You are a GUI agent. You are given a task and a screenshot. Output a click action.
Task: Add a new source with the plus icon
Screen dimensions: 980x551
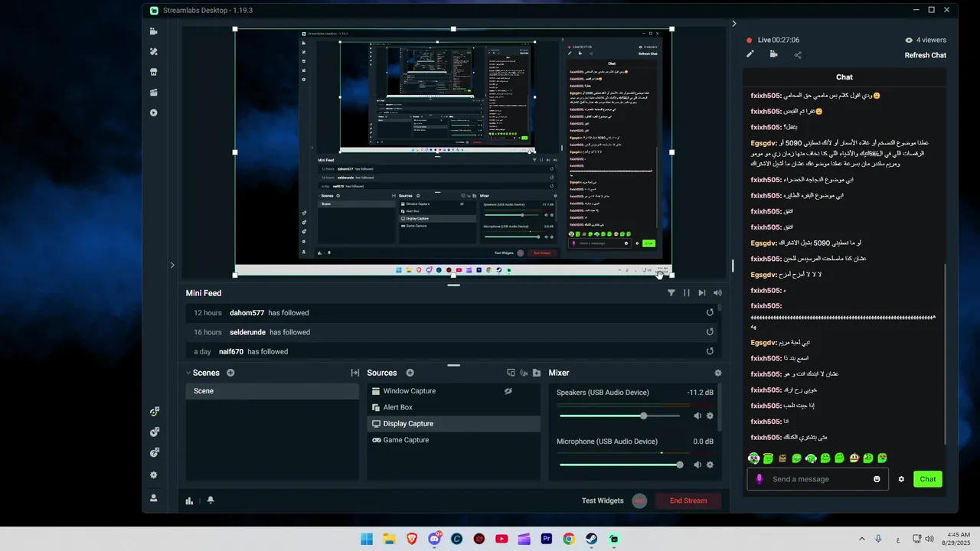(x=410, y=373)
